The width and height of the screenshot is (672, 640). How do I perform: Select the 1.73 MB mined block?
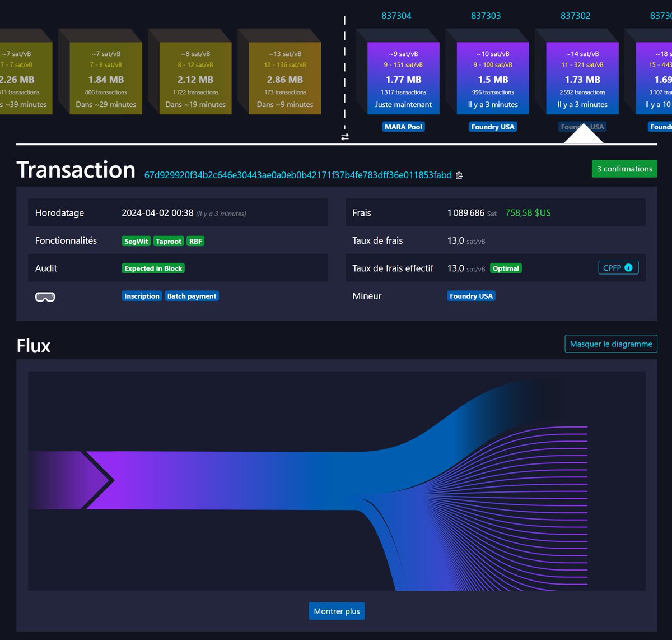pyautogui.click(x=582, y=78)
